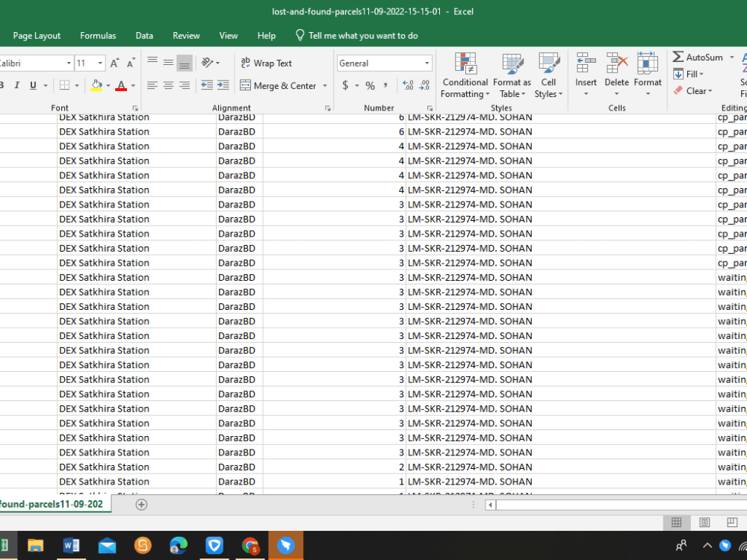Decrease indent

click(x=207, y=85)
